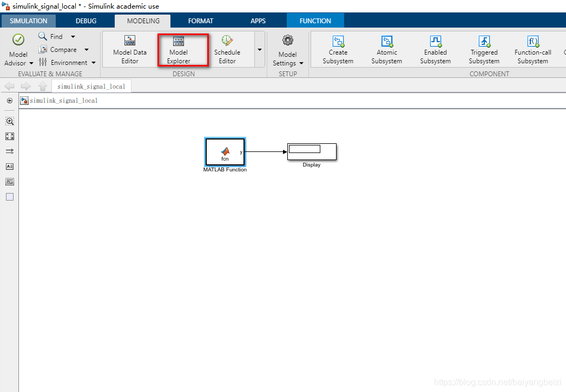Click the Display block name label
Viewport: 566px width, 392px height.
click(312, 165)
